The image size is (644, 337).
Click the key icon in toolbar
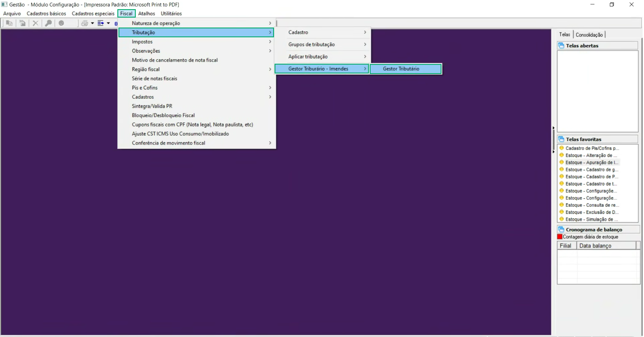click(x=48, y=23)
